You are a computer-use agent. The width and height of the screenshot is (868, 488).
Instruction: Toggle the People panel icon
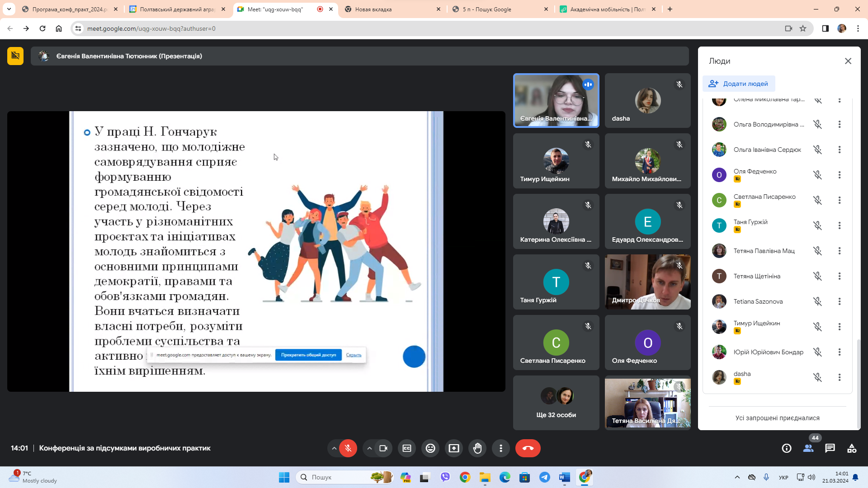click(808, 448)
